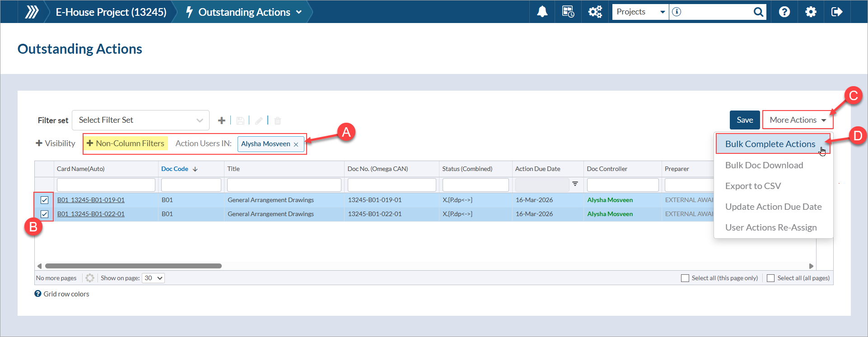
Task: Select Export to CSV menu option
Action: pyautogui.click(x=753, y=186)
